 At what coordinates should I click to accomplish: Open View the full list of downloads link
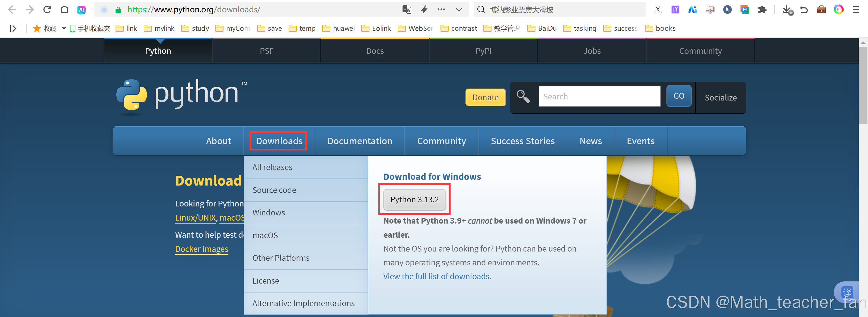pos(436,276)
